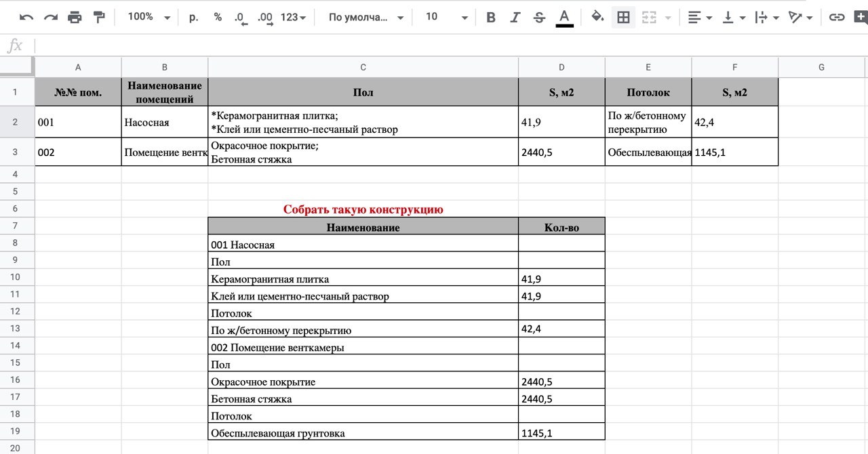Open the text color picker
The width and height of the screenshot is (868, 454).
tap(564, 17)
